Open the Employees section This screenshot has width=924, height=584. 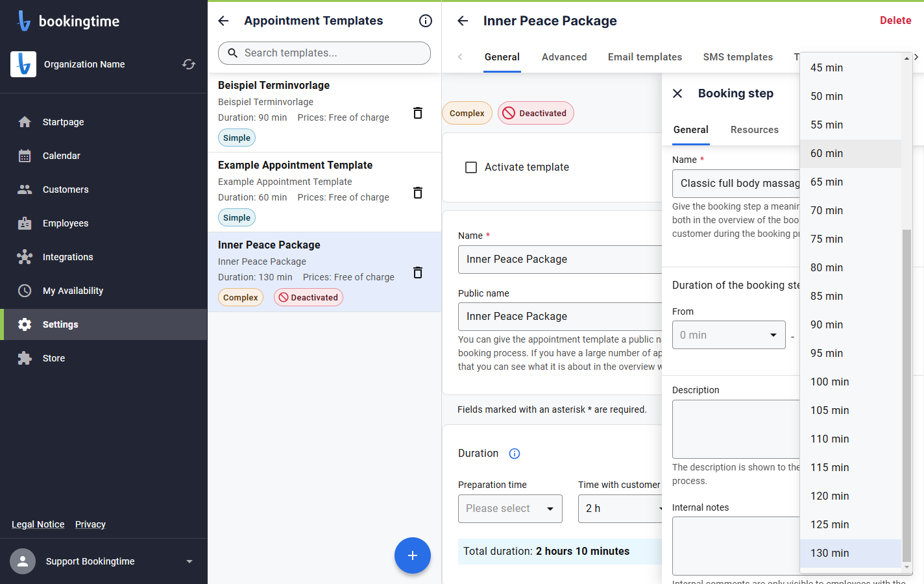click(104, 223)
